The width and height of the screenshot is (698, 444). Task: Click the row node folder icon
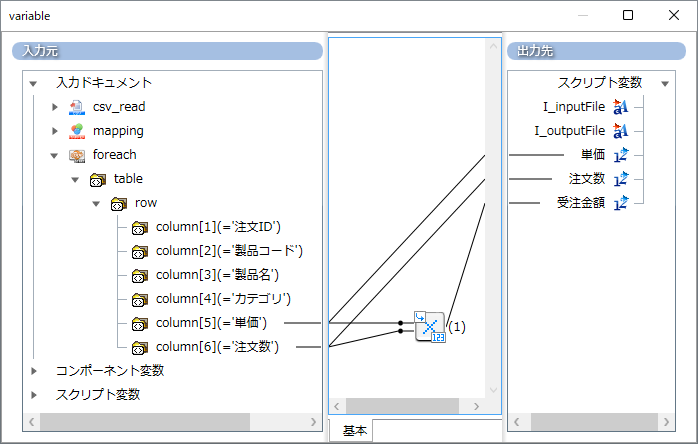[118, 204]
